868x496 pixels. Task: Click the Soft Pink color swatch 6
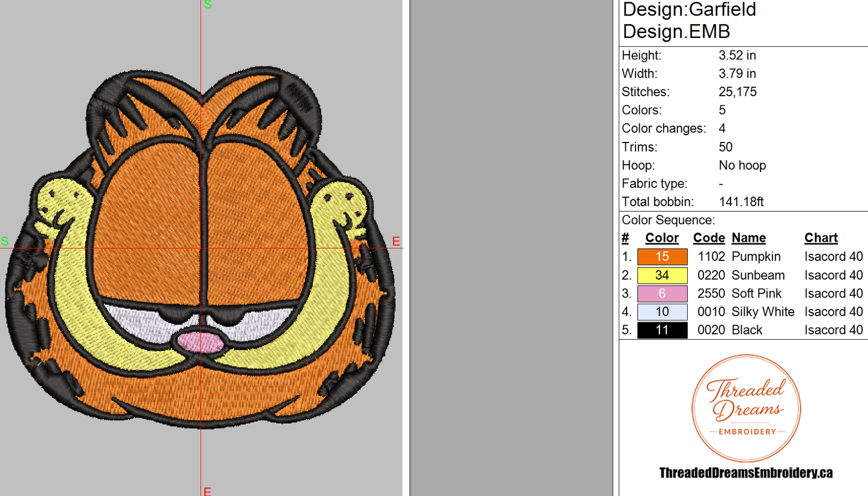[x=662, y=293]
